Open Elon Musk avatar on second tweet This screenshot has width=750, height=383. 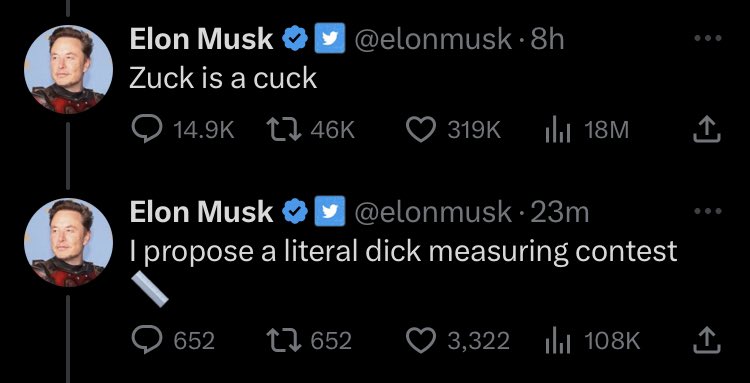[68, 242]
